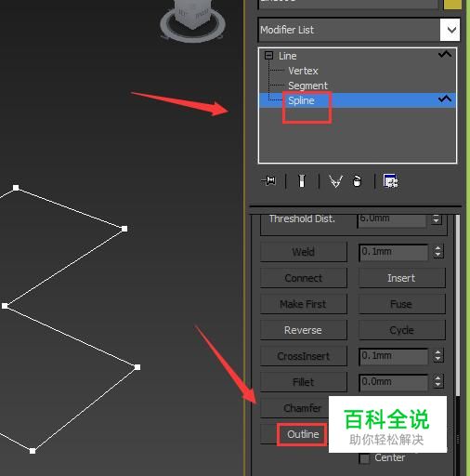Collapse the Line tree node
The width and height of the screenshot is (470, 476).
click(x=268, y=56)
